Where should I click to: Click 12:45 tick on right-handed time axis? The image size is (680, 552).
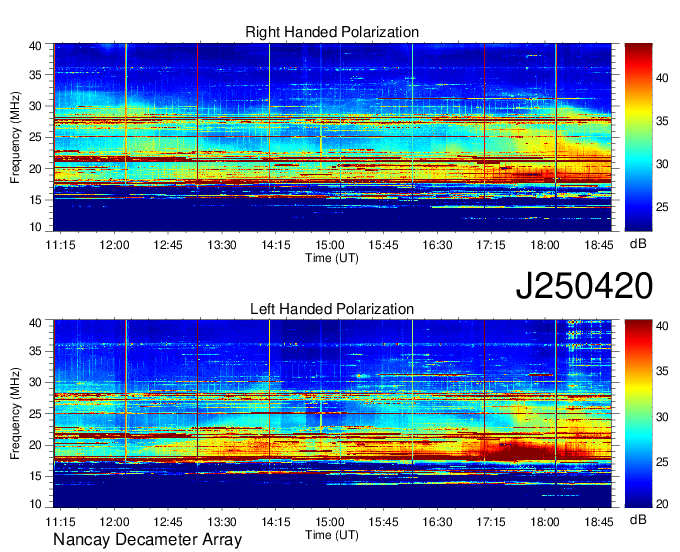[x=168, y=245]
